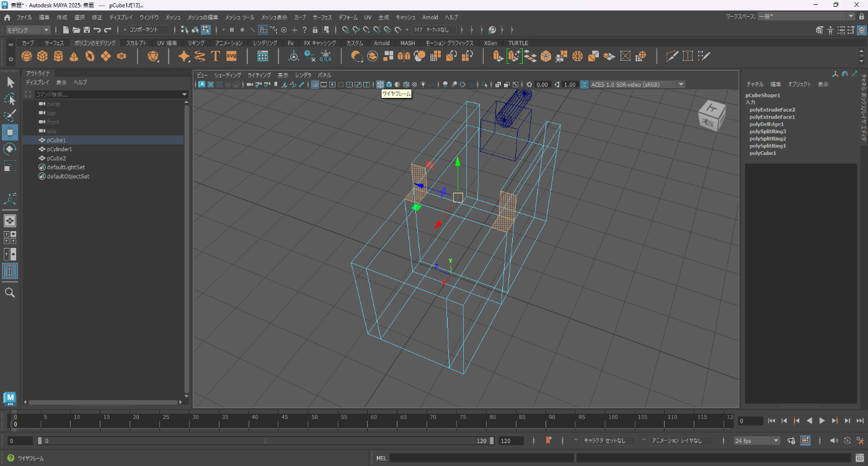This screenshot has height=466, width=868.
Task: Toggle textured display in viewport toolbar
Action: [x=414, y=84]
